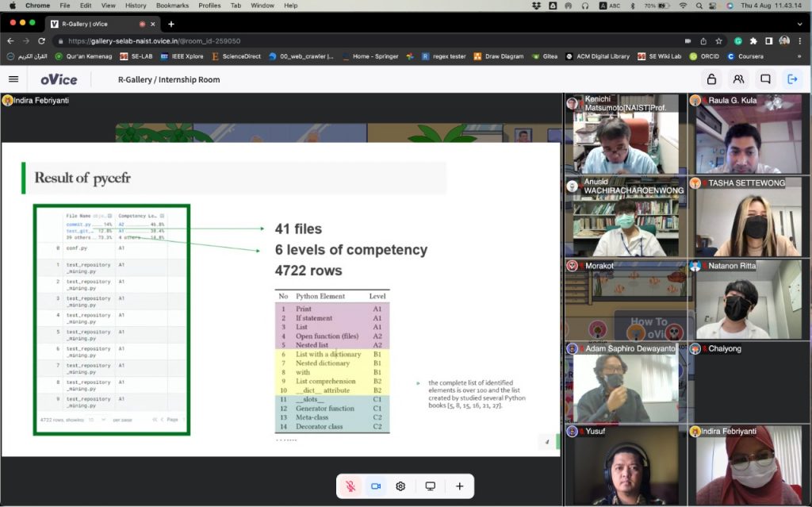Open the chat bubble icon
This screenshot has width=812, height=507.
pyautogui.click(x=765, y=79)
